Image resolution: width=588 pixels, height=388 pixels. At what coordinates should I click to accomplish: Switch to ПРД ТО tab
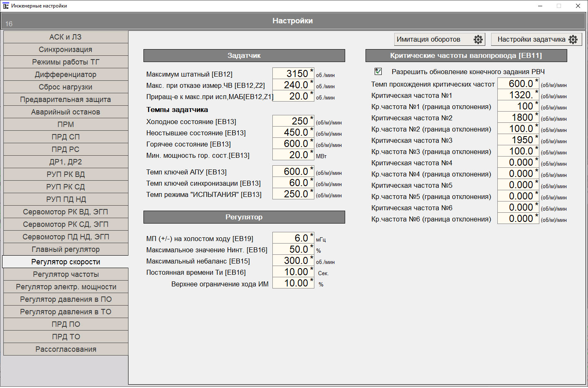click(x=66, y=337)
